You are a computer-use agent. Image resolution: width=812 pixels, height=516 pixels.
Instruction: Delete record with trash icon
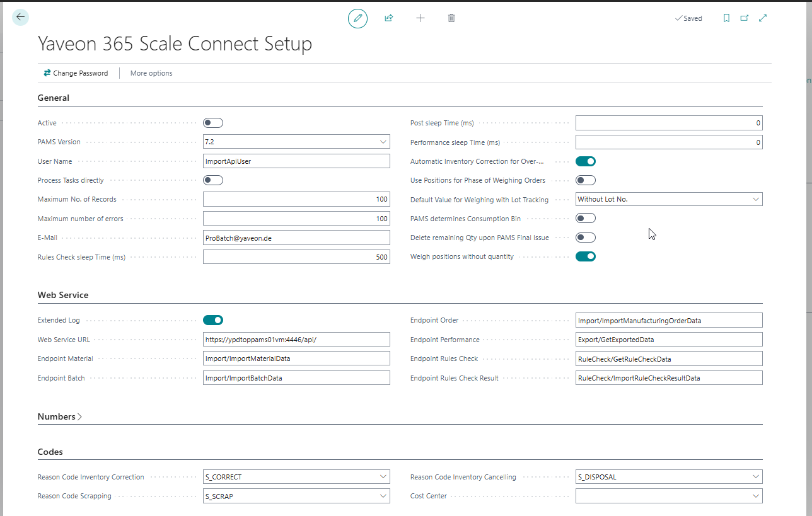click(x=451, y=18)
